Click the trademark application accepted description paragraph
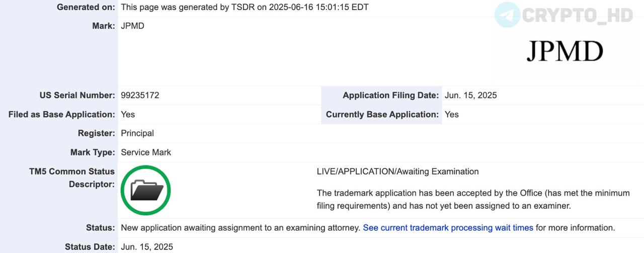644x253 pixels. point(473,200)
